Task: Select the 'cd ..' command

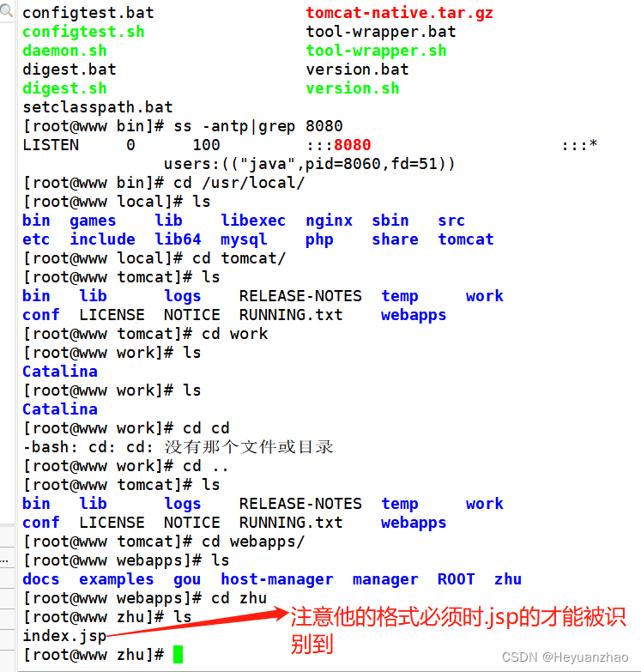Action: tap(206, 465)
